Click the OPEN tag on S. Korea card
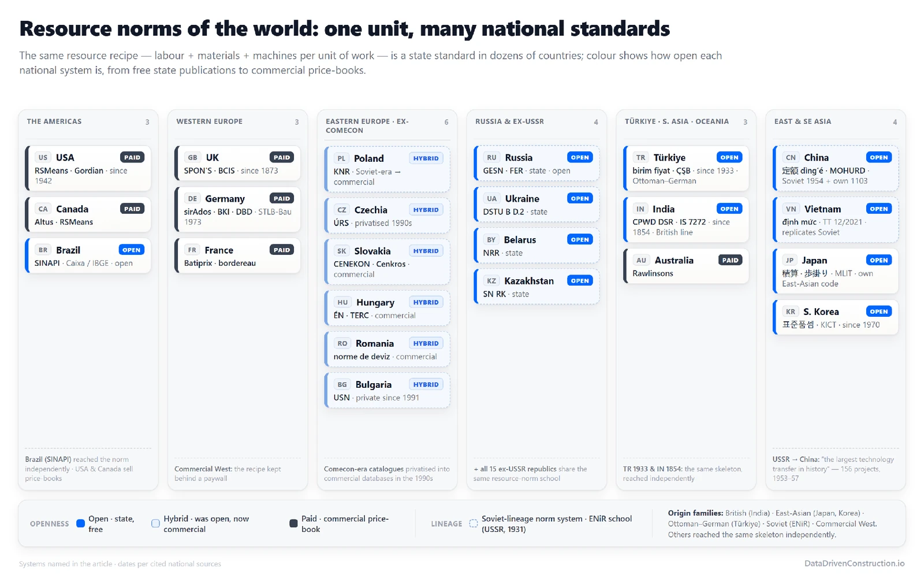 pyautogui.click(x=879, y=312)
